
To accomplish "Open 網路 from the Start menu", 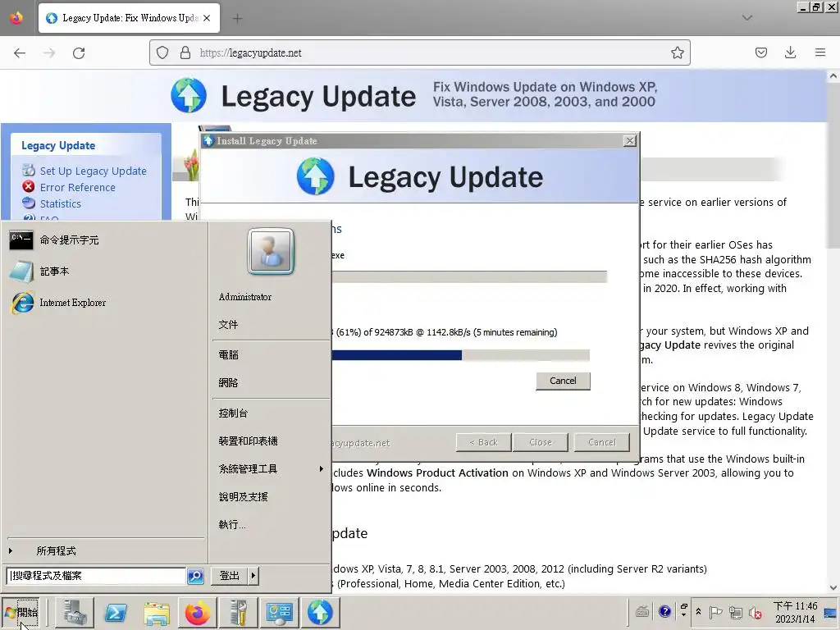I will point(228,382).
